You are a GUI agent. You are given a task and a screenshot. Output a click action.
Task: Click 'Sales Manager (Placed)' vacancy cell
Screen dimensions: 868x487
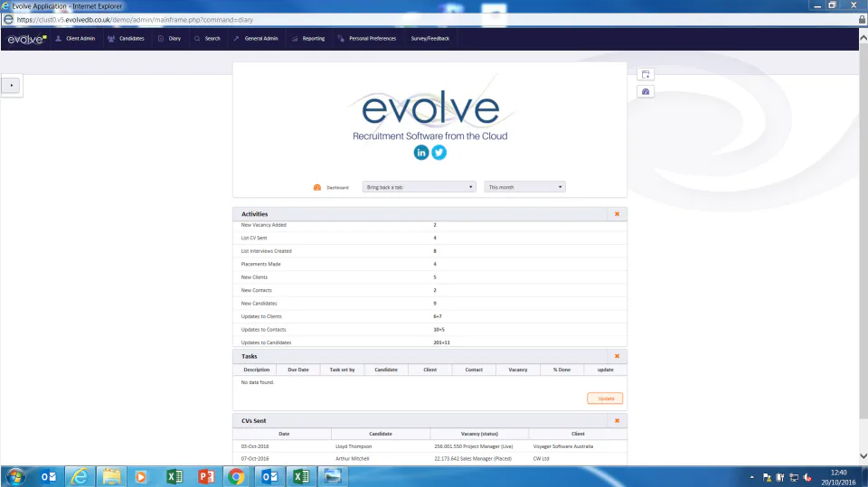point(473,459)
